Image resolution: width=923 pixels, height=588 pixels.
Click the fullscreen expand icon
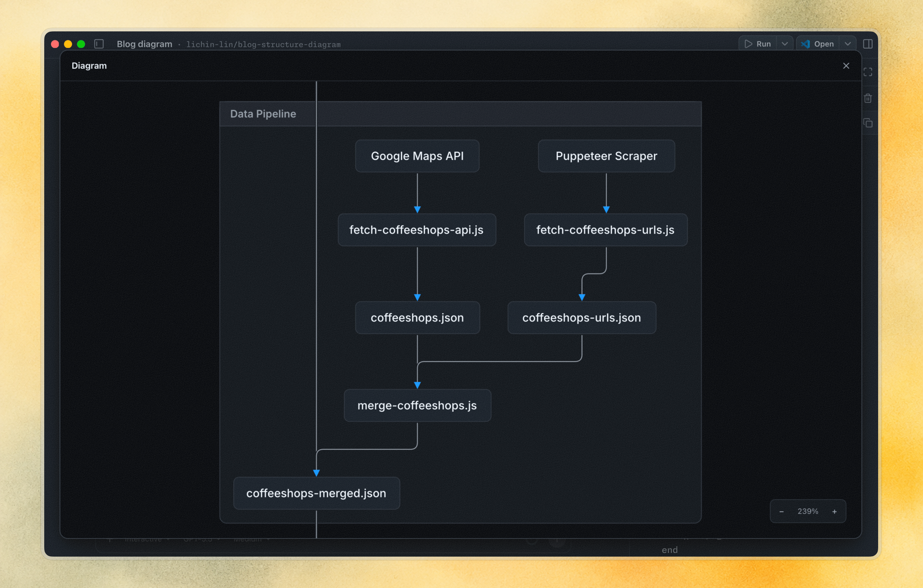868,72
